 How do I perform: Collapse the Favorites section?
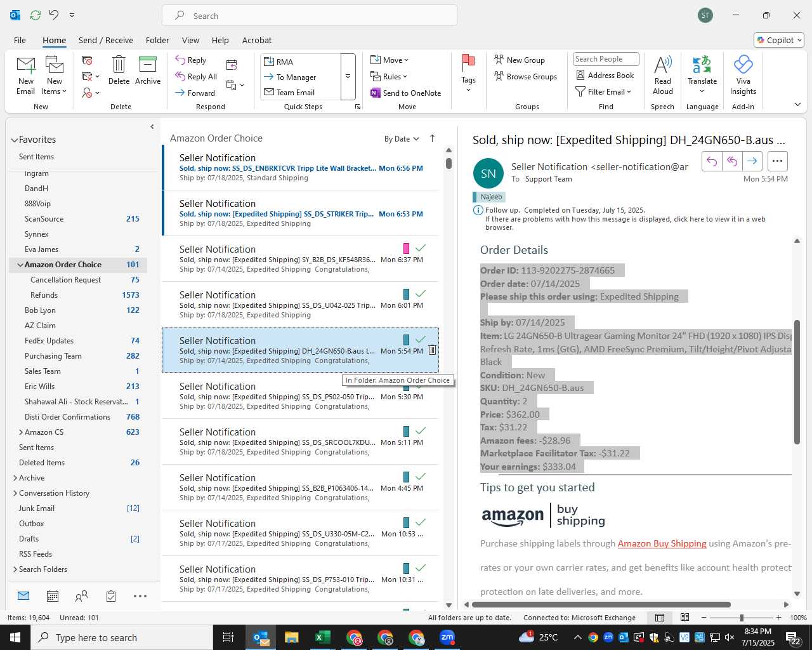coord(14,140)
